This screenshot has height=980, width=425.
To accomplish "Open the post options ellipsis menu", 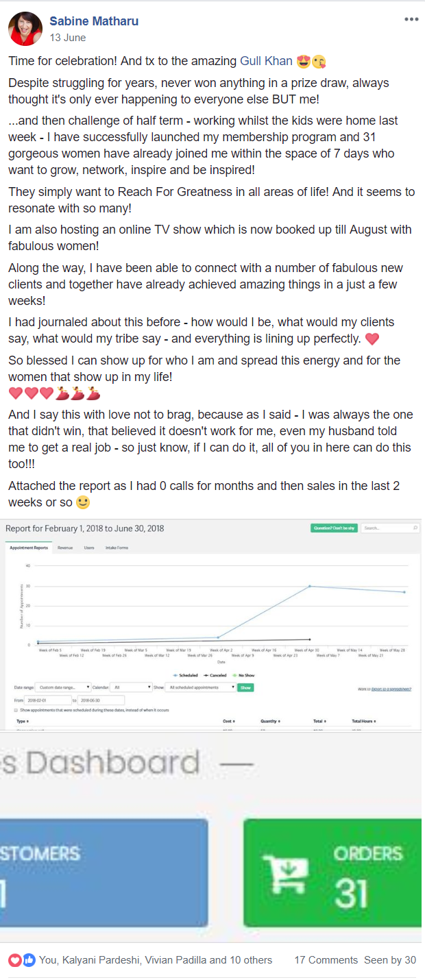I will 411,19.
